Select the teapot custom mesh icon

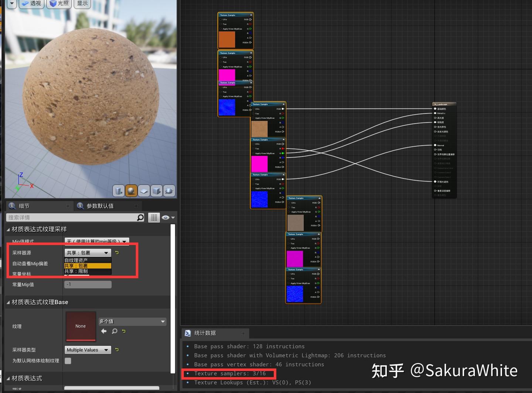point(169,191)
